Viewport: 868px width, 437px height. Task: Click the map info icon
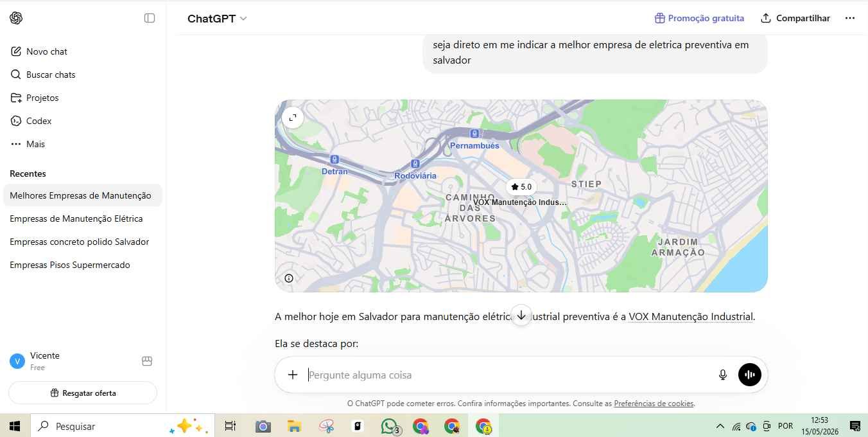pyautogui.click(x=289, y=278)
